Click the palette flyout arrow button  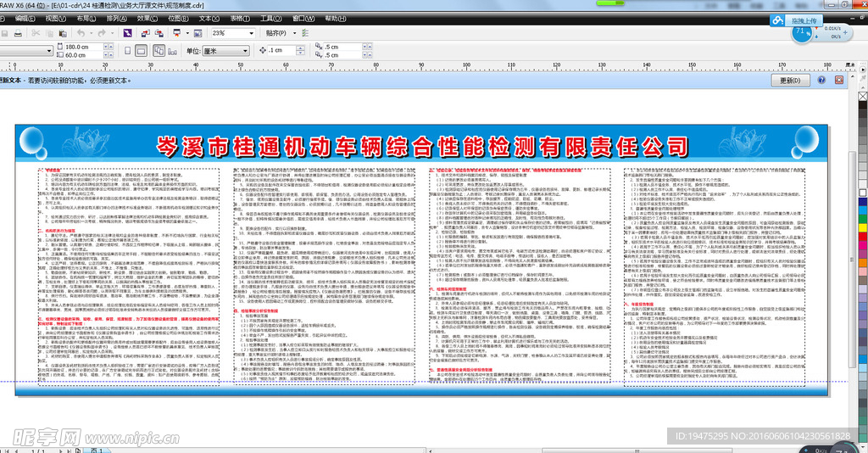click(x=863, y=70)
